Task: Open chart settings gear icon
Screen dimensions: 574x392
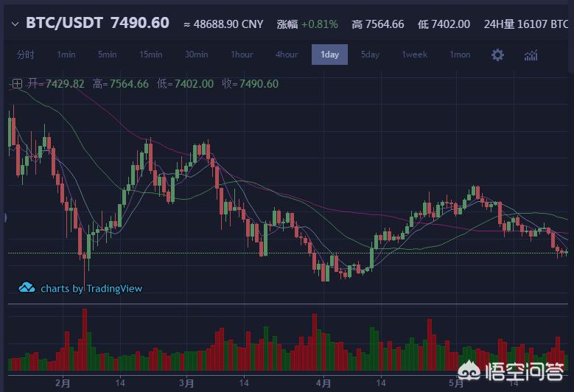Action: (498, 55)
